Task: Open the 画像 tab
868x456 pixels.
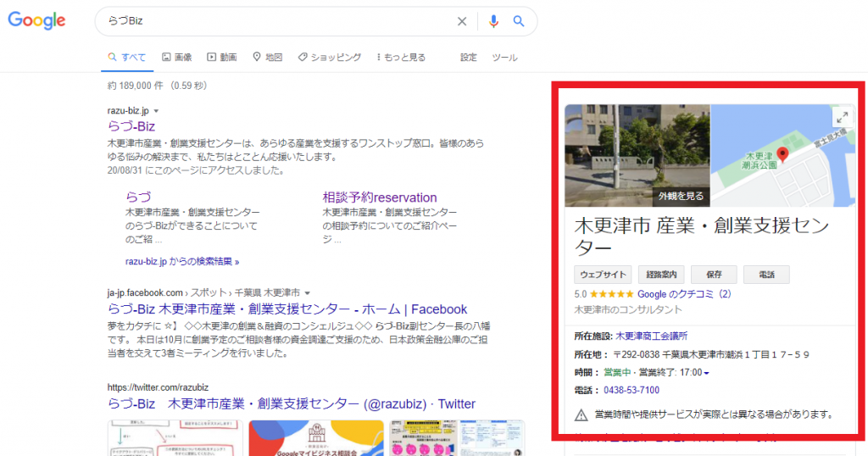Action: pyautogui.click(x=176, y=57)
